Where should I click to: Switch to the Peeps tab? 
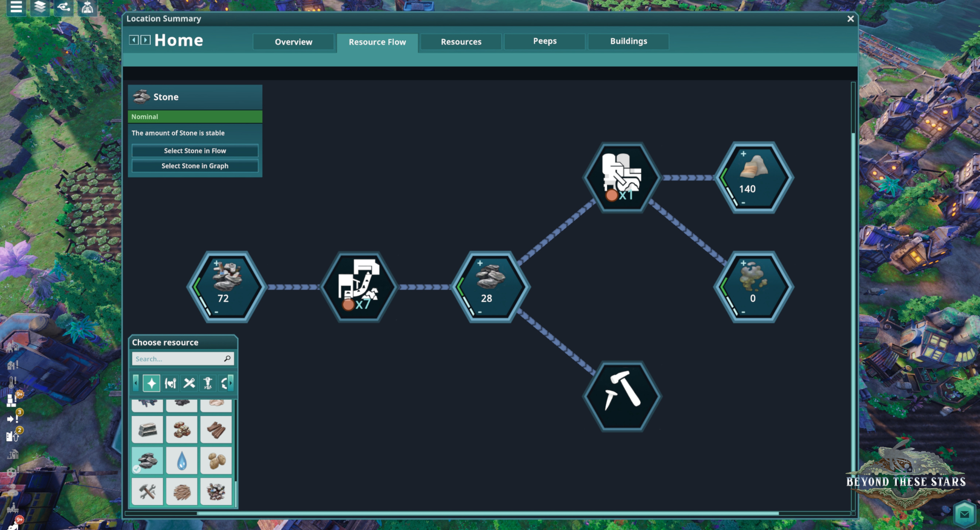pyautogui.click(x=545, y=41)
